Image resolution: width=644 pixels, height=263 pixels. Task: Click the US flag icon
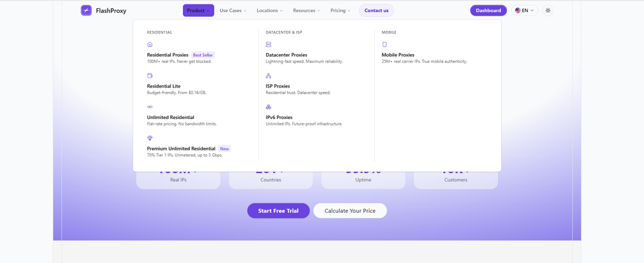tap(518, 11)
